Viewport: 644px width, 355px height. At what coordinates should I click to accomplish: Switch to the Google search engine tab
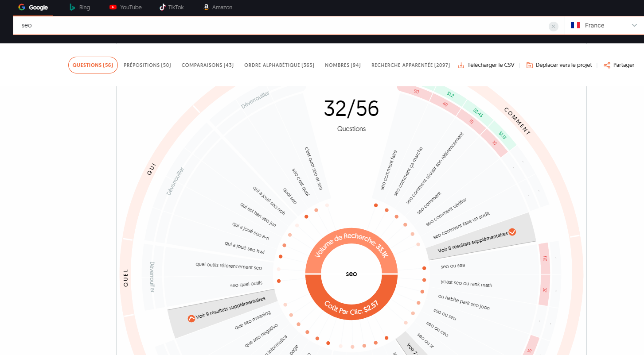pos(33,8)
